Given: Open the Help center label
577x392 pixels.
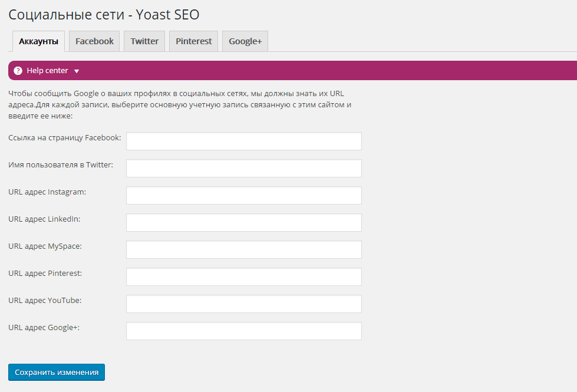Looking at the screenshot, I should (x=48, y=70).
